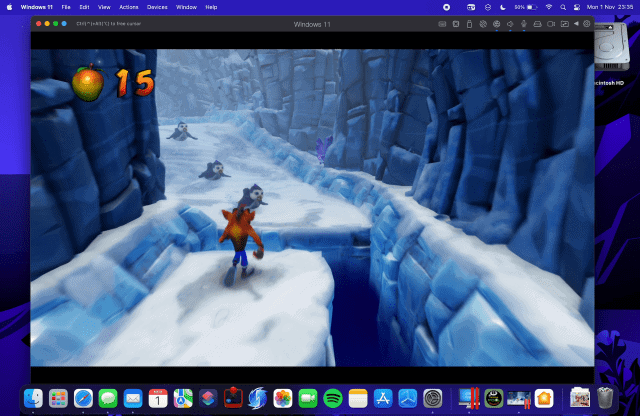Click the microphone icon in Parallels toolbar
The image size is (640, 416).
pos(524,24)
